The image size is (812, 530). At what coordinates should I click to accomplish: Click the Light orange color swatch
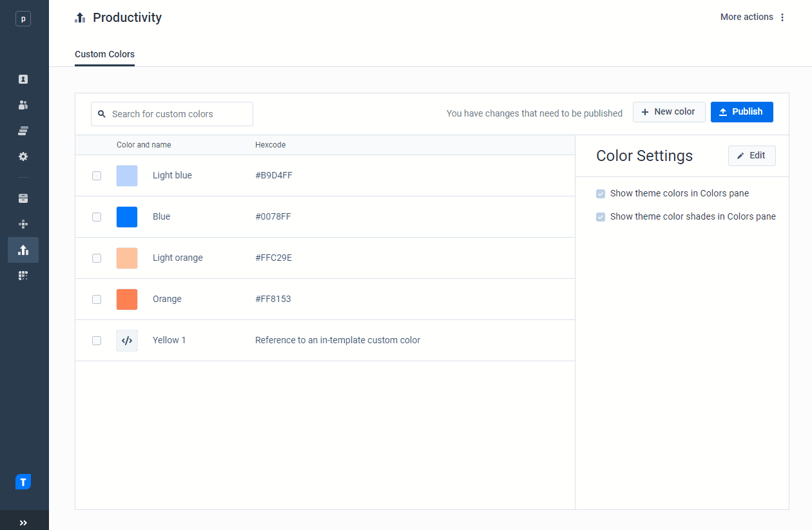127,258
